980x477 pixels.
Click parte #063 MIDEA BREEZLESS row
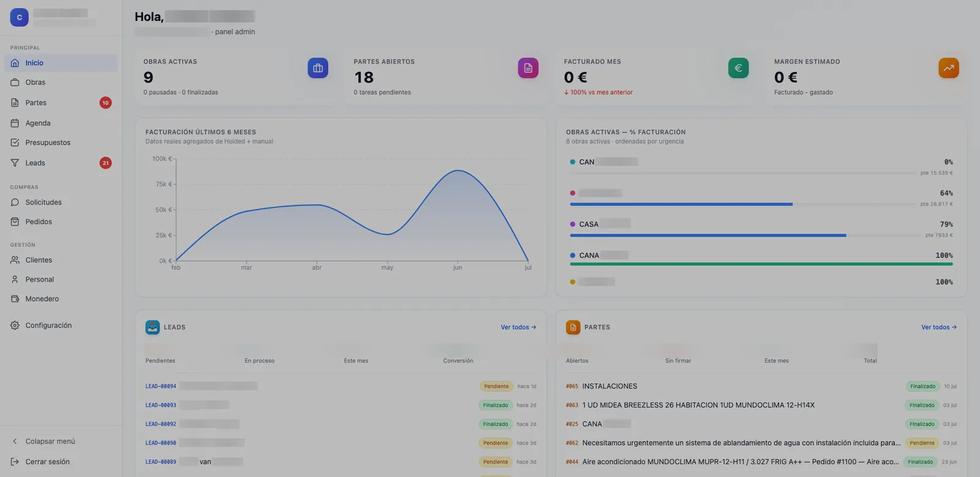click(x=761, y=405)
